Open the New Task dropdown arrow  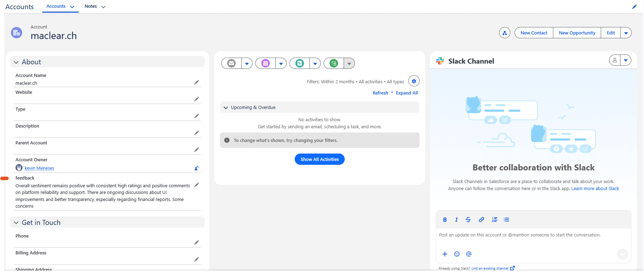pyautogui.click(x=349, y=64)
